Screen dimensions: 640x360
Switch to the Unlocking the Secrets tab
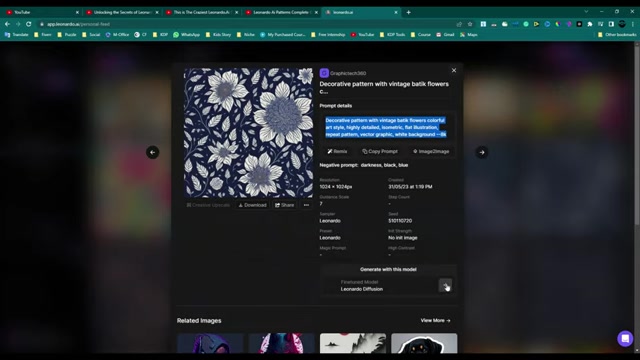[122, 12]
